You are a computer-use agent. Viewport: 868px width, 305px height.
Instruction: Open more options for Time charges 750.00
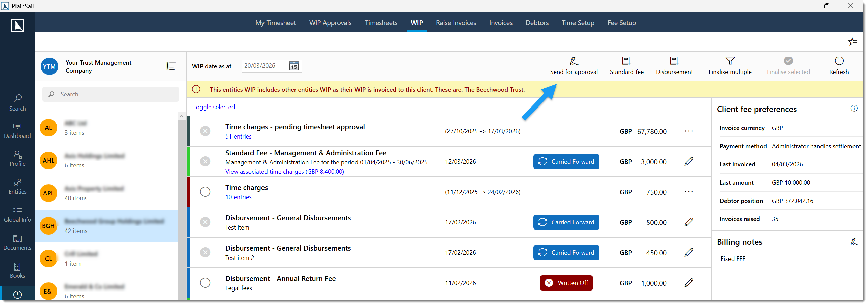(689, 192)
